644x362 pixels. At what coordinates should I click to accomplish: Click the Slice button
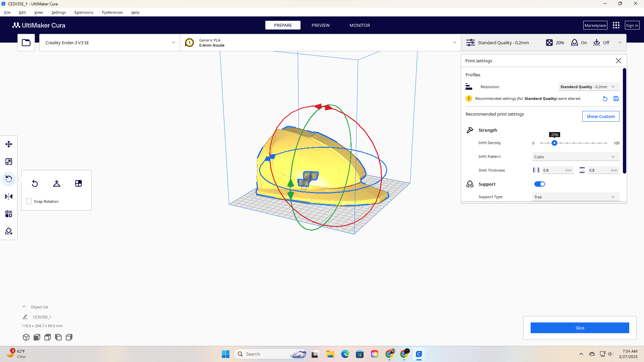click(580, 328)
